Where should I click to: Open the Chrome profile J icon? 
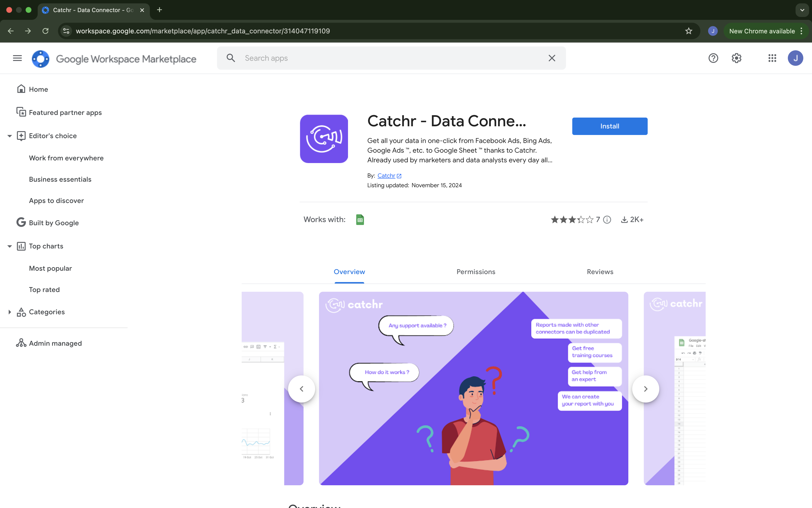(713, 31)
